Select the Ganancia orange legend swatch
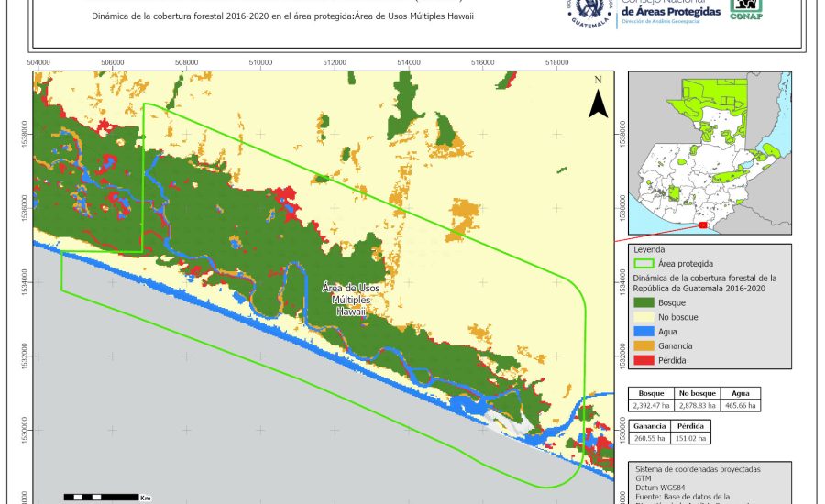 (643, 345)
